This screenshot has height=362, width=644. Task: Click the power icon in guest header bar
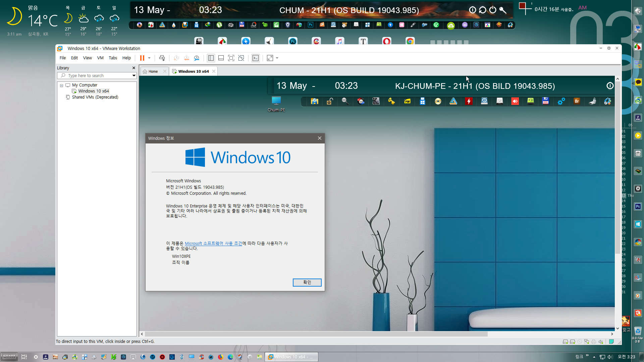(x=610, y=86)
